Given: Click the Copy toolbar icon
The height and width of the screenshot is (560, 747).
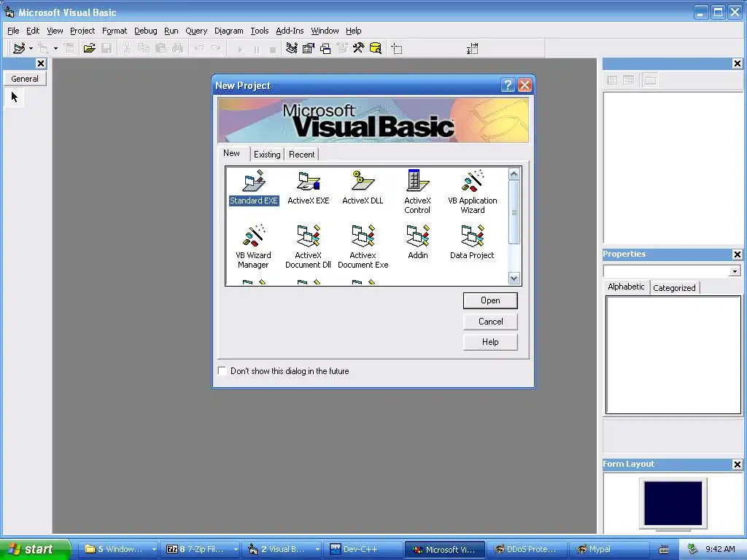Looking at the screenshot, I should coord(144,48).
